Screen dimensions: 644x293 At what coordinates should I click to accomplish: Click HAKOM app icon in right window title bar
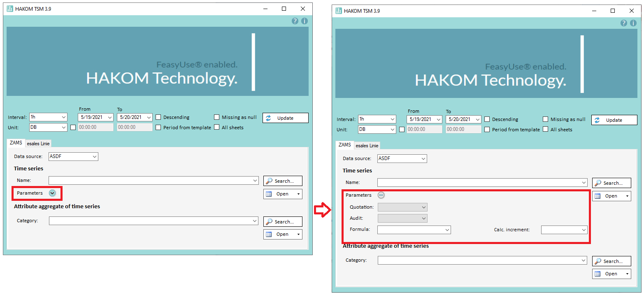[x=339, y=11]
